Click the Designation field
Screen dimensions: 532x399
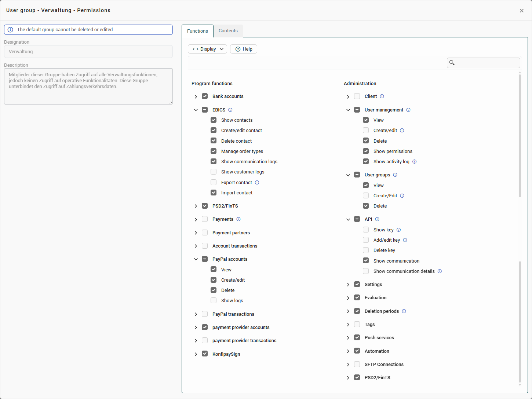point(88,52)
